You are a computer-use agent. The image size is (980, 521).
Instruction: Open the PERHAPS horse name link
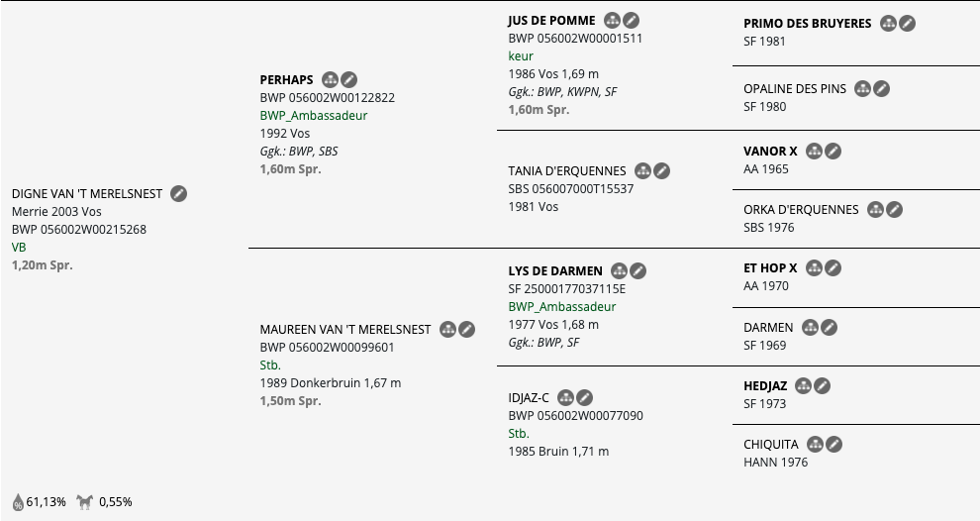286,80
